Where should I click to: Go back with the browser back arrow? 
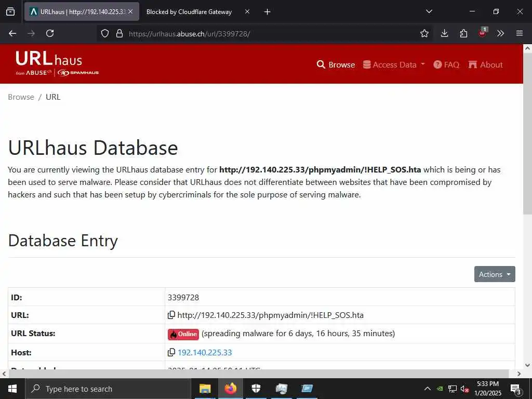(12, 33)
